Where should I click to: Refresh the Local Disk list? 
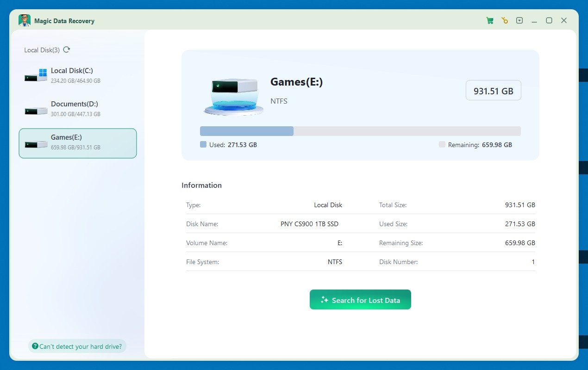(x=67, y=49)
